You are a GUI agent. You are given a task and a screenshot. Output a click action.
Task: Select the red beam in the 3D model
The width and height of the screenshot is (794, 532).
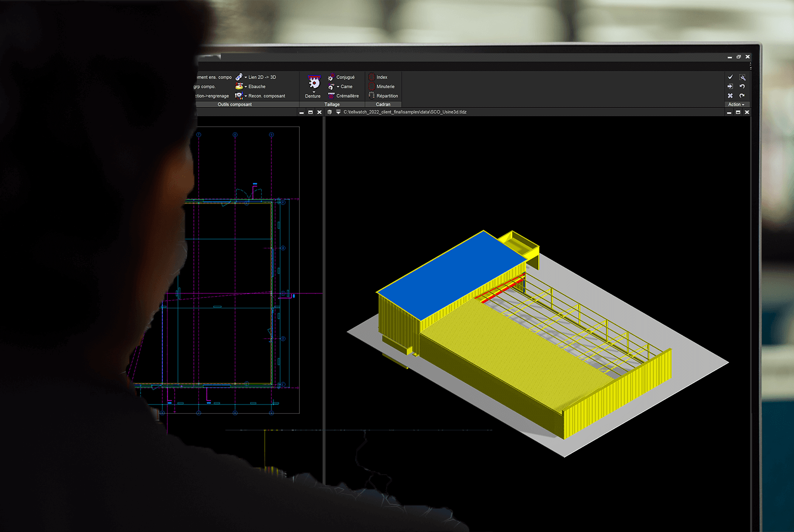coord(500,289)
